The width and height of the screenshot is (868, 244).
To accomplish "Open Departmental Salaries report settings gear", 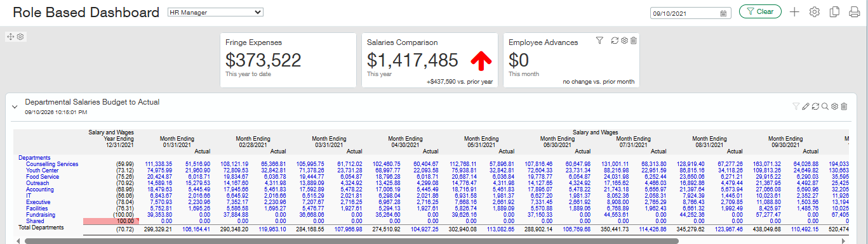I will (835, 106).
